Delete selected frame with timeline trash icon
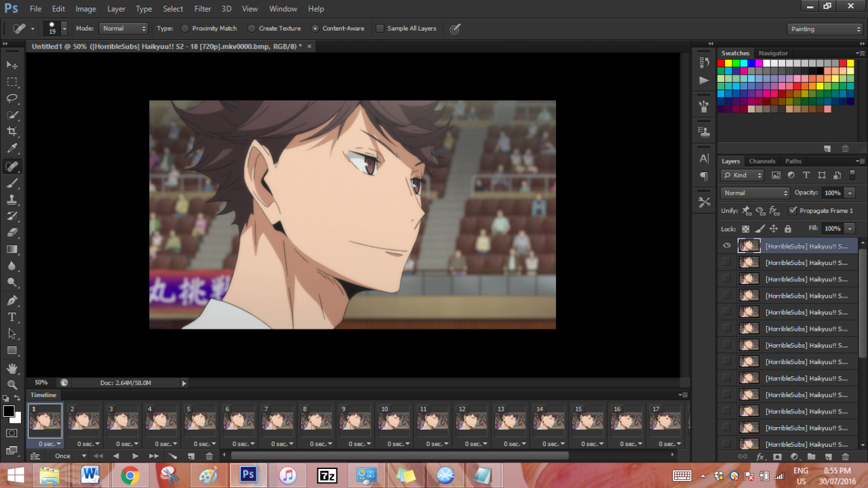 coord(209,456)
